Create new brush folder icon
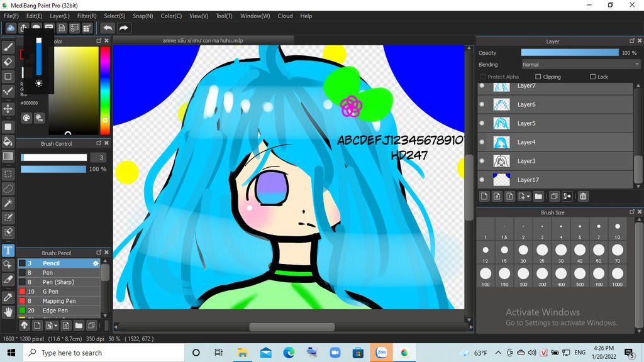The height and width of the screenshot is (362, 644). pyautogui.click(x=79, y=326)
